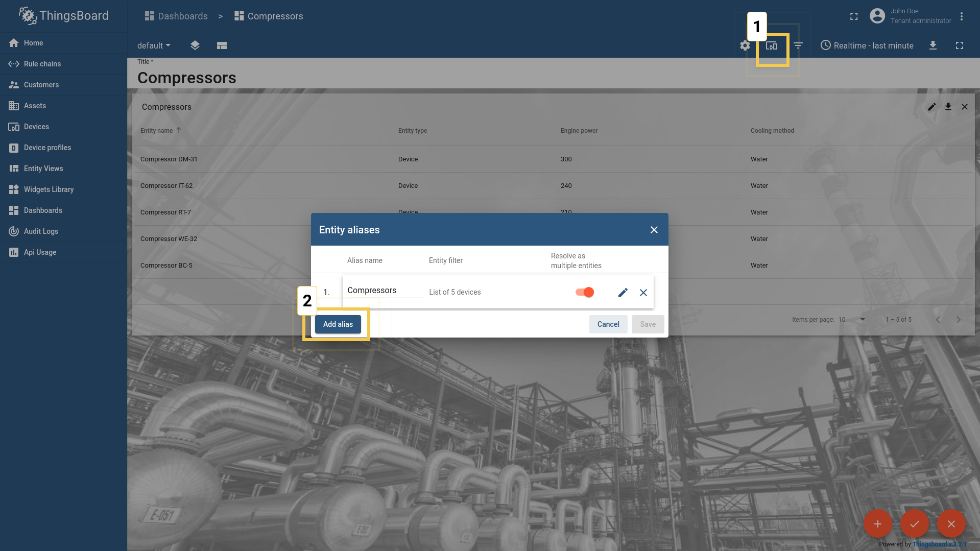Screen dimensions: 980x551
Task: Click red add widget plus button
Action: (x=878, y=524)
